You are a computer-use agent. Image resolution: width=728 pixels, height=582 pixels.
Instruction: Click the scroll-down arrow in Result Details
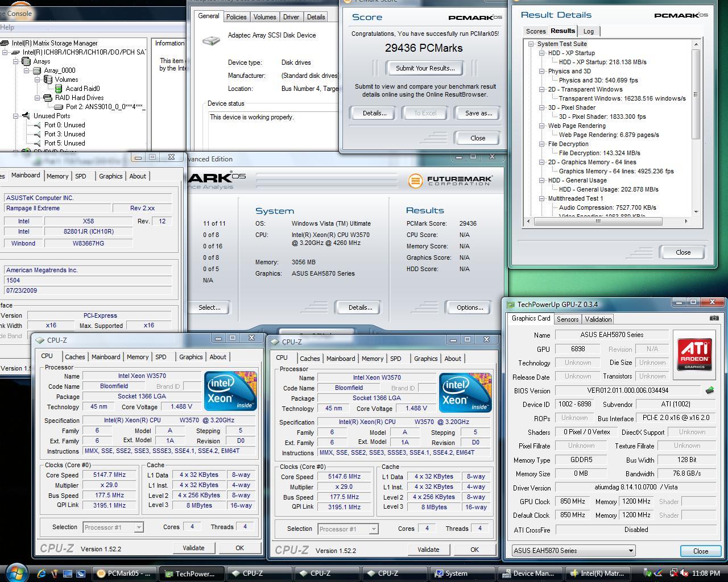[696, 211]
